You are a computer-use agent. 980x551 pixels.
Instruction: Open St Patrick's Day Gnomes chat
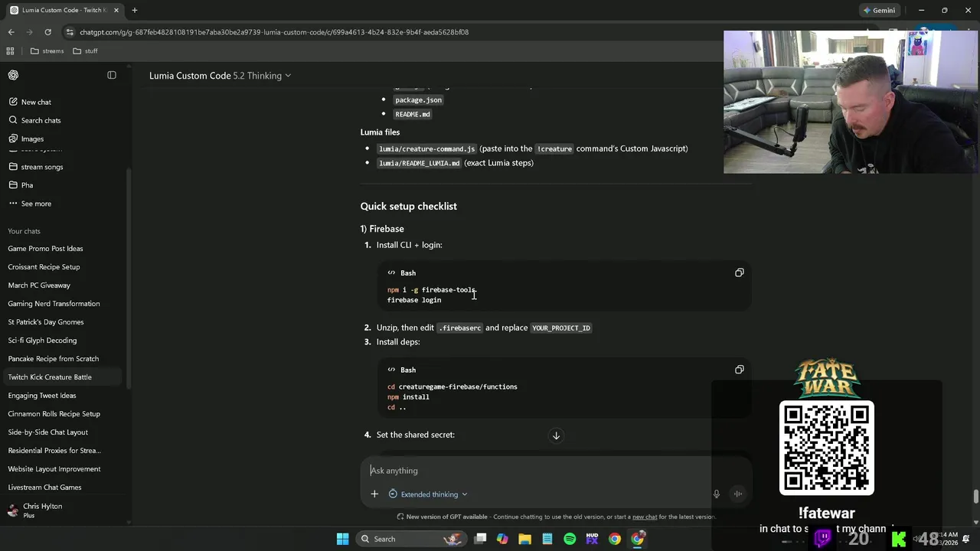(x=46, y=322)
